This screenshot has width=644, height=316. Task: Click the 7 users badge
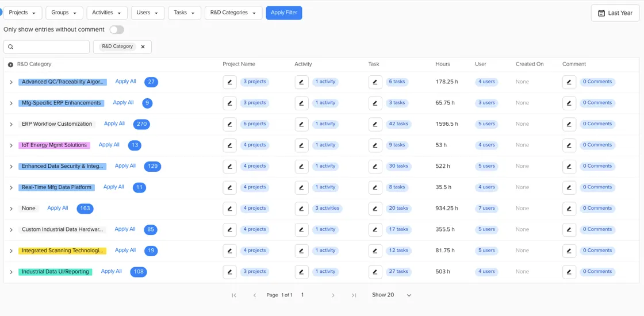point(486,209)
